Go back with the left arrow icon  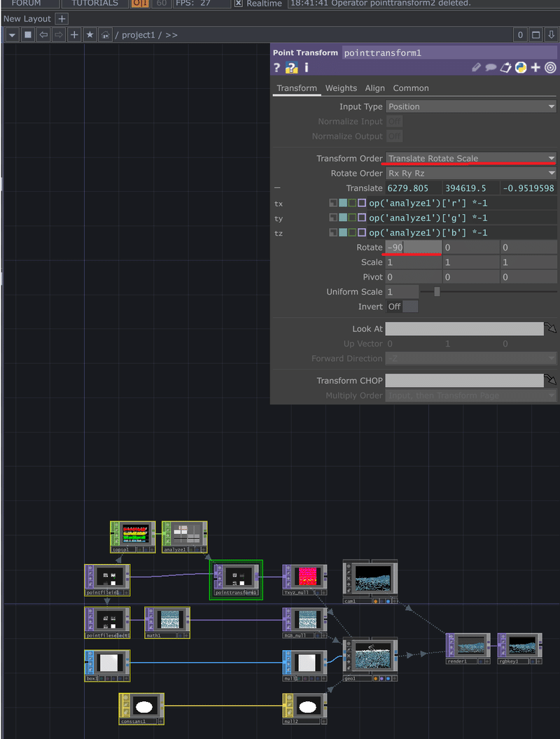coord(43,35)
